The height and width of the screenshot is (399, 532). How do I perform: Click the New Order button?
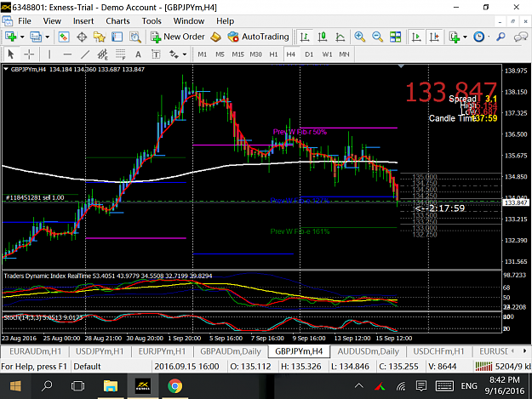178,37
